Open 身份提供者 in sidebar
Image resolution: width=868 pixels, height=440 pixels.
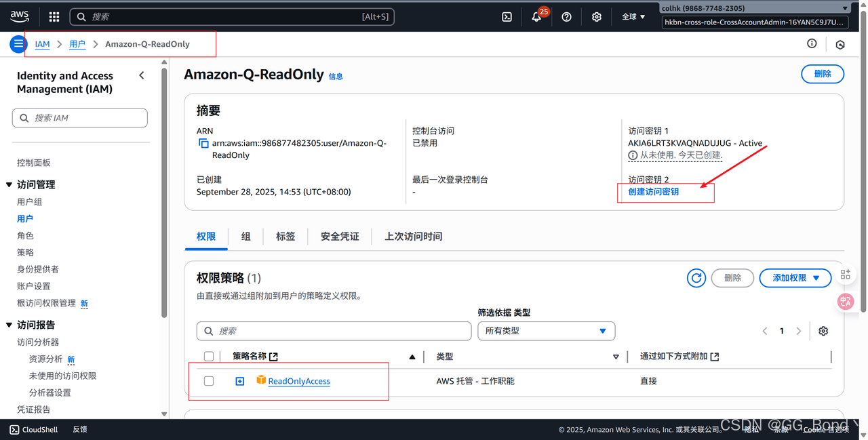(38, 269)
